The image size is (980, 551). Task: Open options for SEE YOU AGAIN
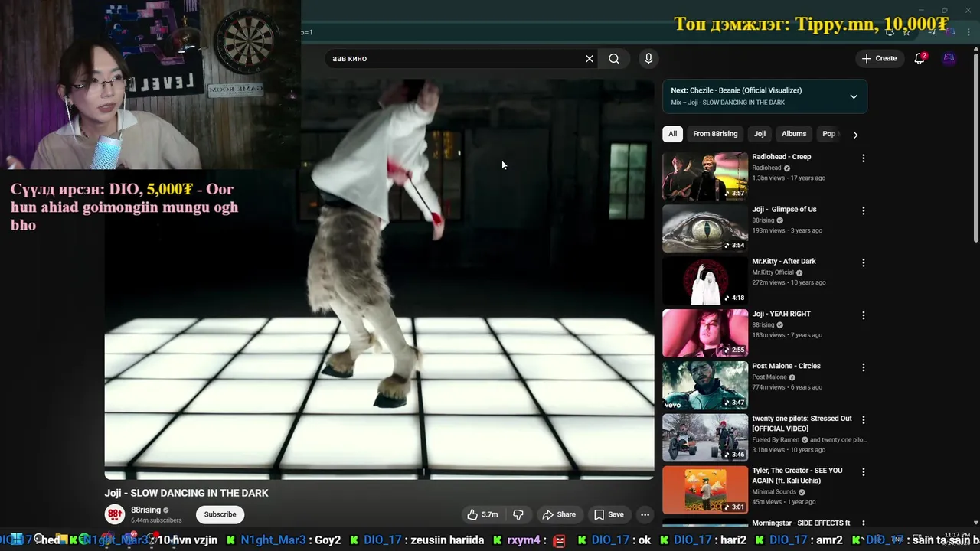click(x=864, y=472)
